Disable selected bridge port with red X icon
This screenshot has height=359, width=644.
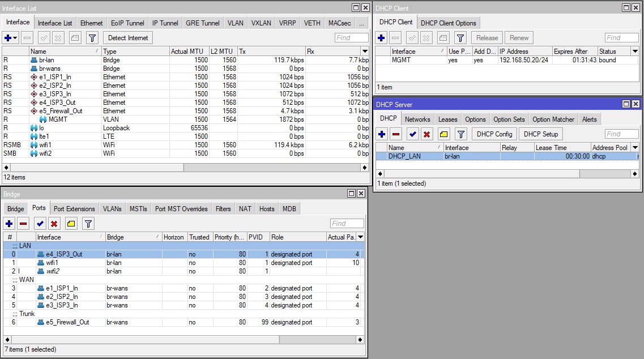click(x=54, y=224)
